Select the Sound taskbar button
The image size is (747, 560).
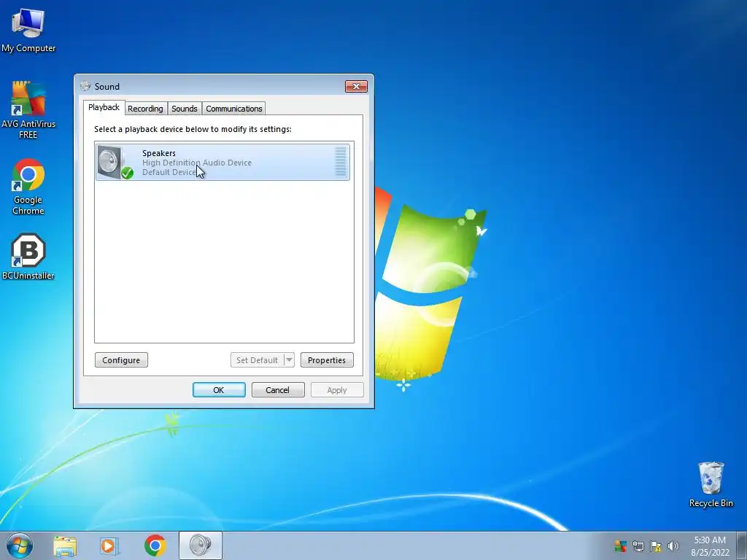click(200, 545)
